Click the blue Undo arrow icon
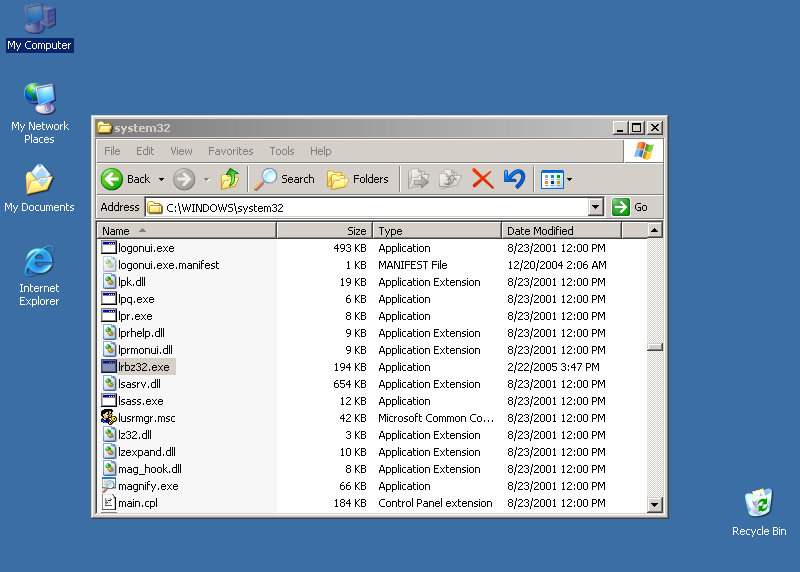This screenshot has height=572, width=800. pos(514,179)
